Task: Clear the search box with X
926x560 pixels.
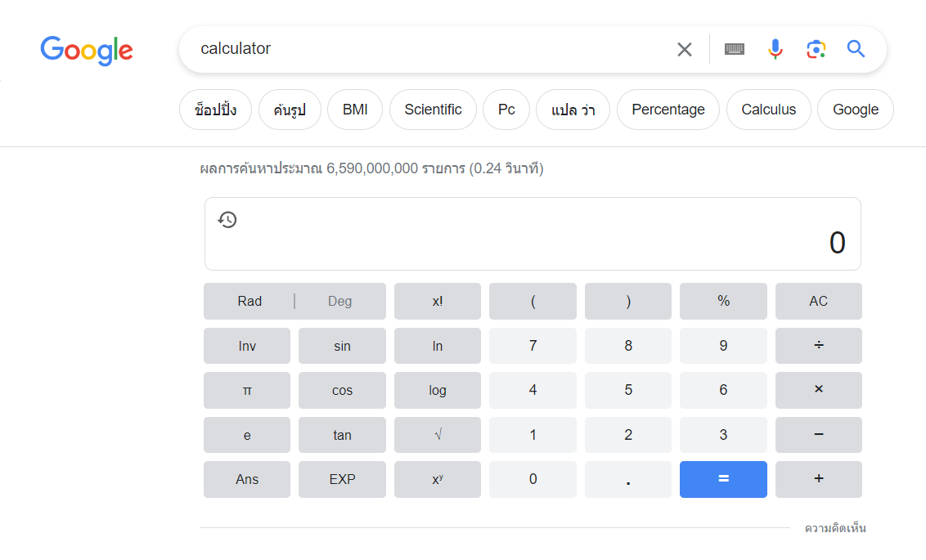Action: pyautogui.click(x=685, y=50)
